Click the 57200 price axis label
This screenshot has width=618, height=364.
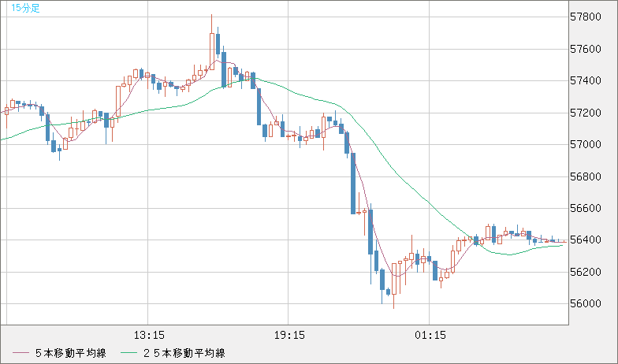[x=586, y=113]
